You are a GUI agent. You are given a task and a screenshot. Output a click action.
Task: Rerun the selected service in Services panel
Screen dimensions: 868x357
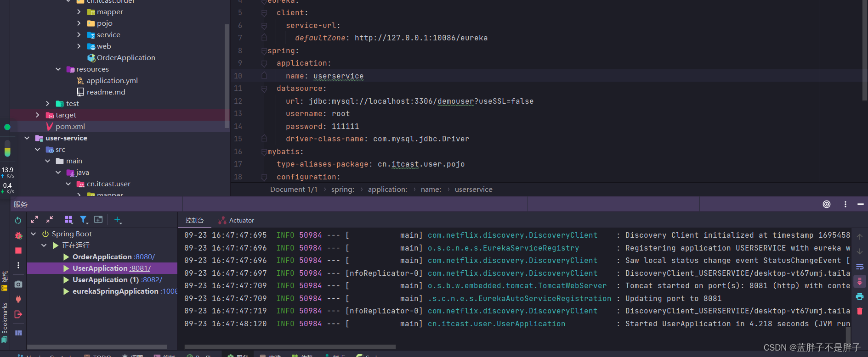pos(18,220)
